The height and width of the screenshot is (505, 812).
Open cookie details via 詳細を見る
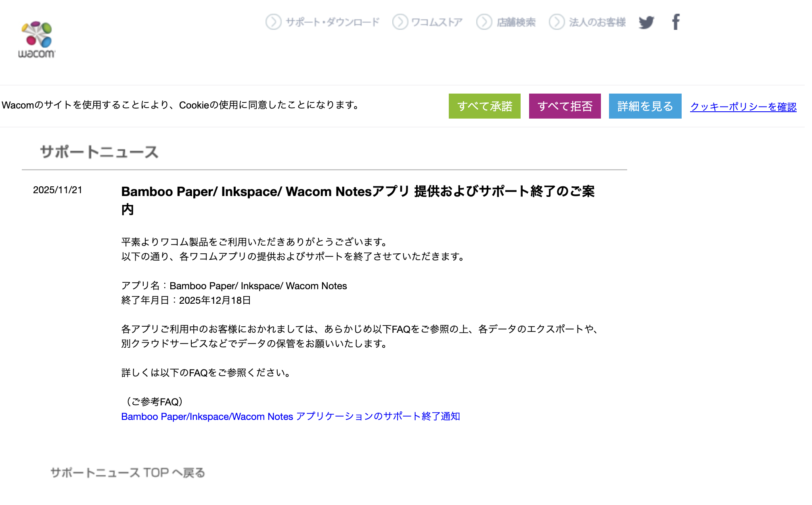coord(645,106)
